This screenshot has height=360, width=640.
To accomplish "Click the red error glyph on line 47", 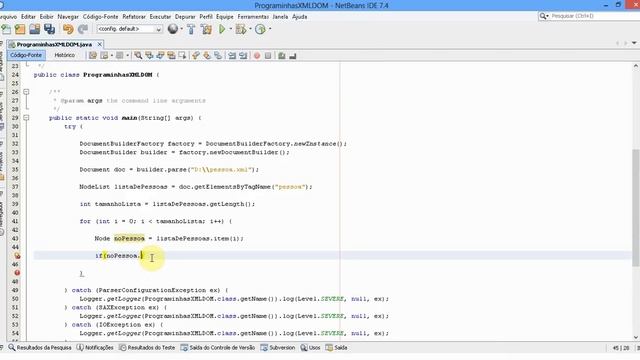I will (17, 273).
